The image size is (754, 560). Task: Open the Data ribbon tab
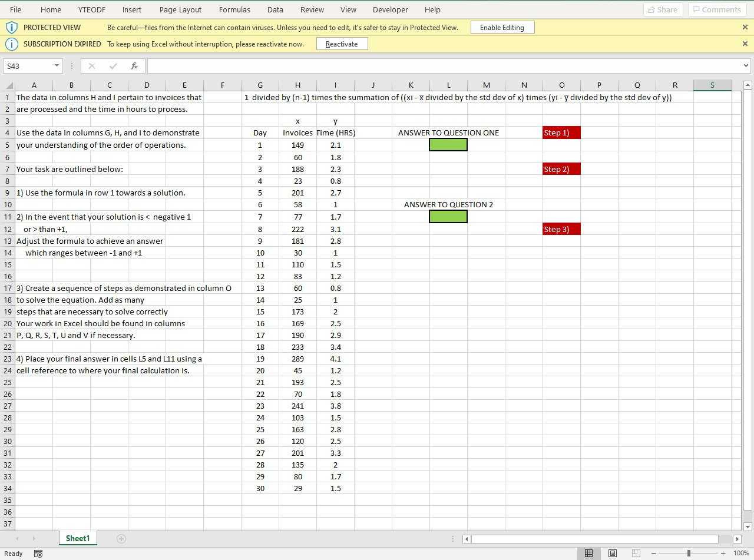275,9
